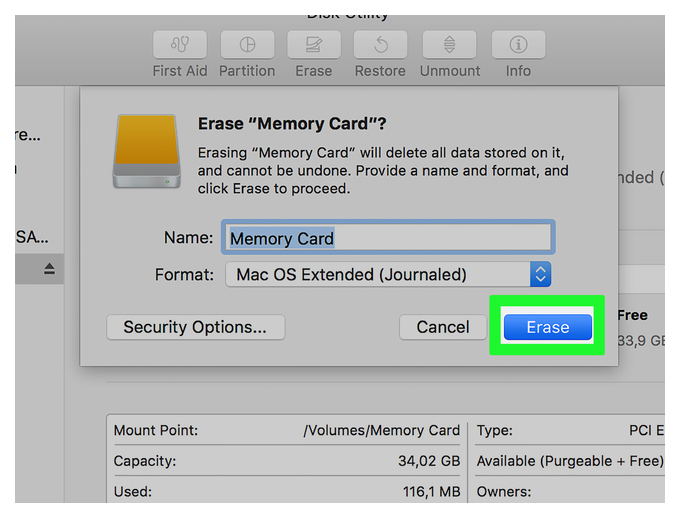Viewport: 680px width, 518px height.
Task: Click the Partition label in toolbar
Action: pyautogui.click(x=247, y=71)
